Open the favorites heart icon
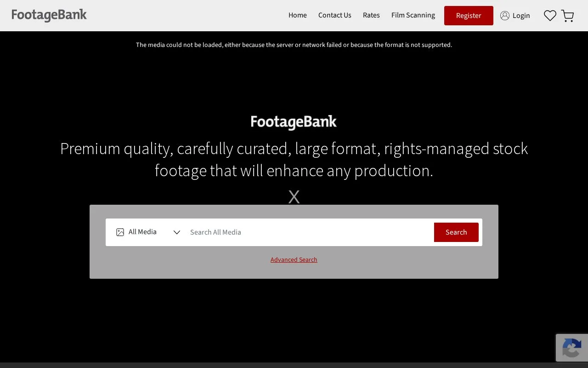 click(x=550, y=16)
